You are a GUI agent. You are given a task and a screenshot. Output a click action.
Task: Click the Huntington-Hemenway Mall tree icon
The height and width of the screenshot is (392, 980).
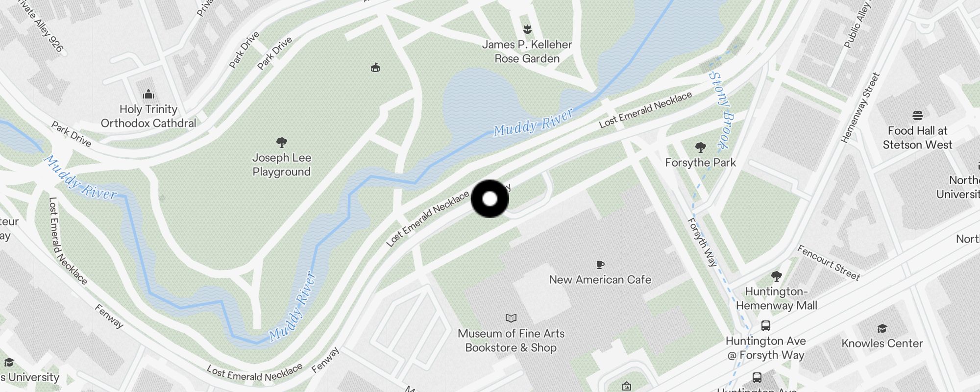tap(777, 276)
